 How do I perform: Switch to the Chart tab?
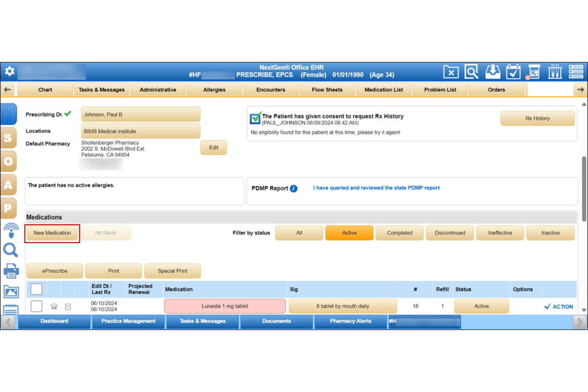click(x=45, y=90)
